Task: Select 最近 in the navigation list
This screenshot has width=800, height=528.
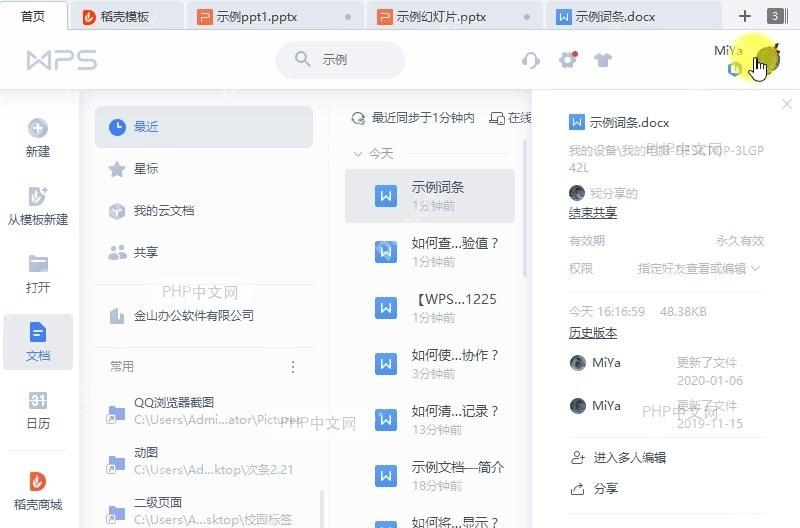Action: point(204,127)
